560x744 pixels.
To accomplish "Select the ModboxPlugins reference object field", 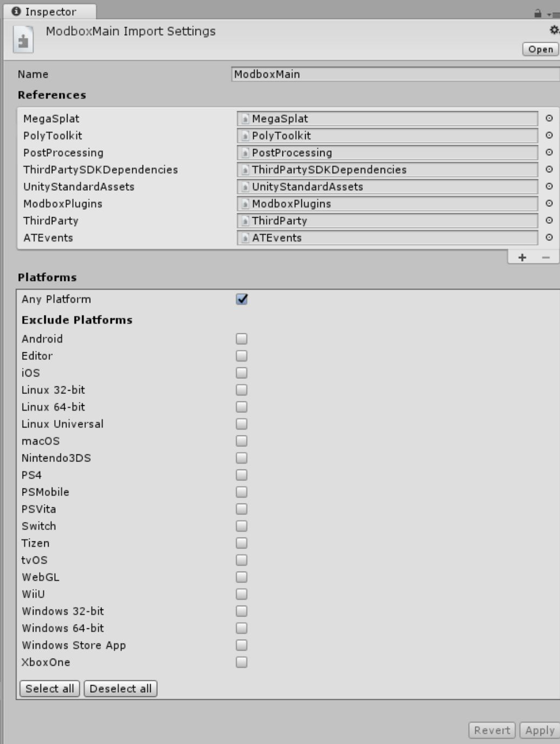I will coord(387,204).
